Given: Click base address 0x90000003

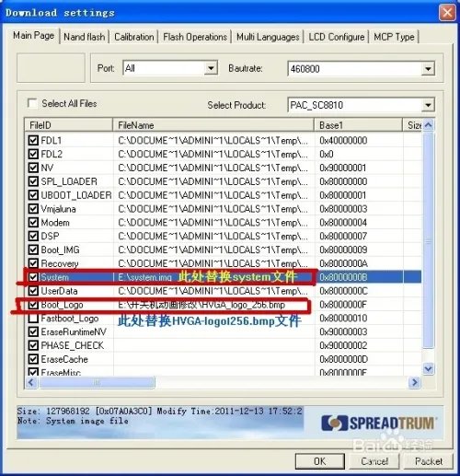Looking at the screenshot, I should click(343, 331).
